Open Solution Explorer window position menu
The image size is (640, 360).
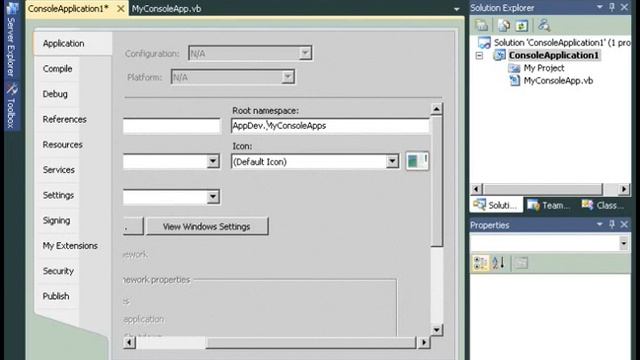(600, 7)
